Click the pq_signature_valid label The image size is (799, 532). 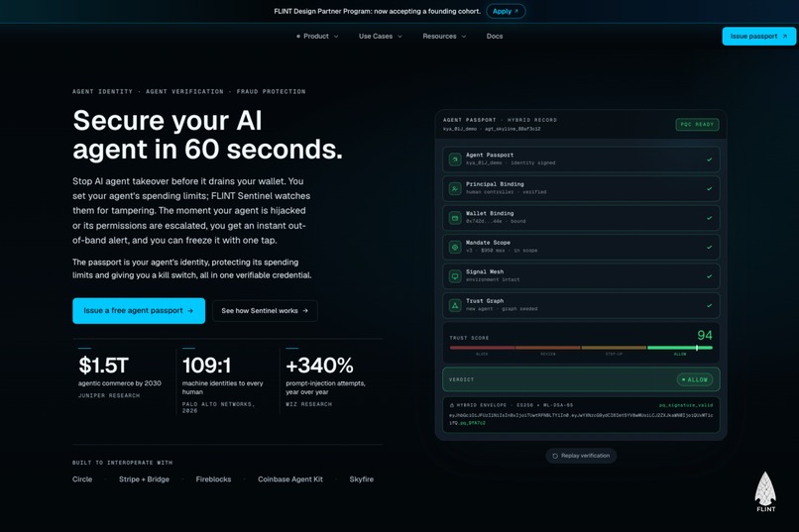[x=686, y=405]
